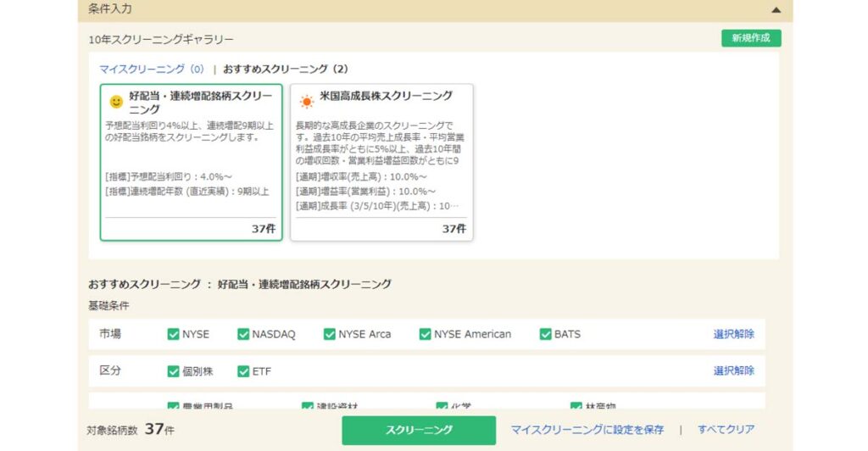Uncheck the NASDAQ market checkbox

[243, 334]
